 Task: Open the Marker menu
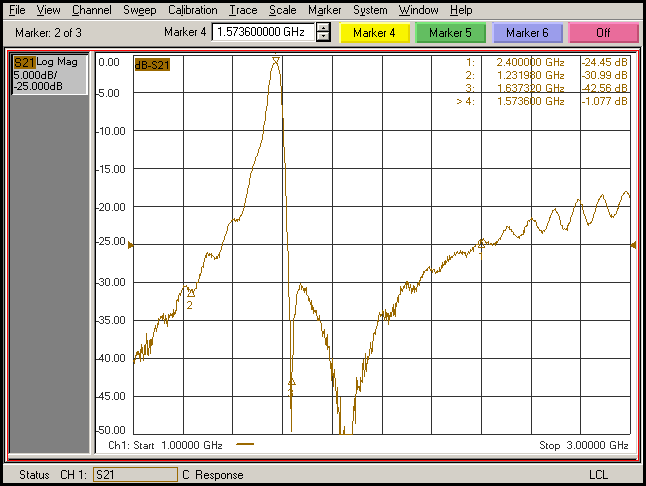point(325,10)
